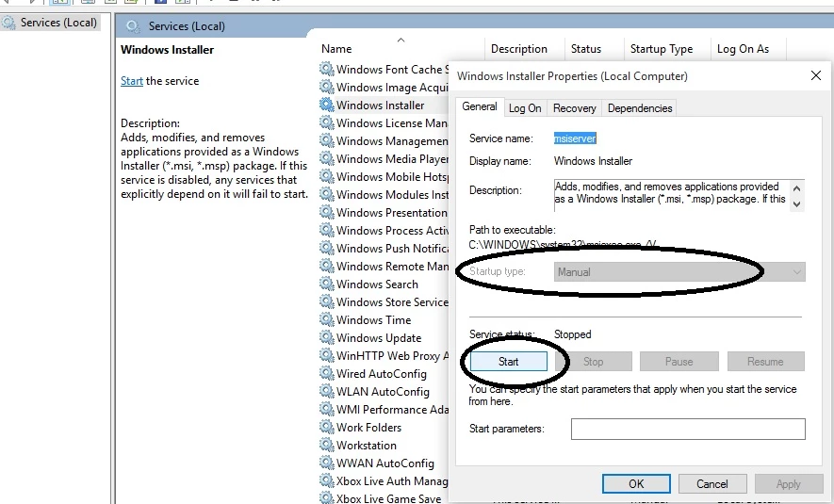Select Services (Local) in the left tree pane
This screenshot has height=504, width=834.
50,23
